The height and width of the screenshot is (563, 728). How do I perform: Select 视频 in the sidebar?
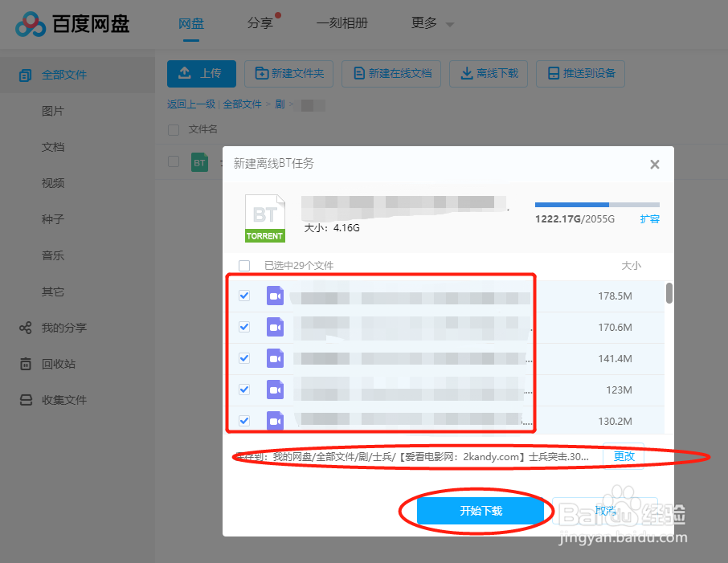53,183
